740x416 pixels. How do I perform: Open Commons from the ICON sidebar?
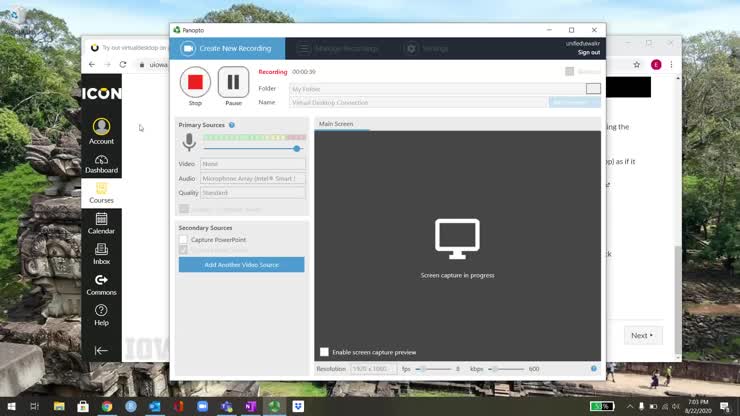coord(101,285)
